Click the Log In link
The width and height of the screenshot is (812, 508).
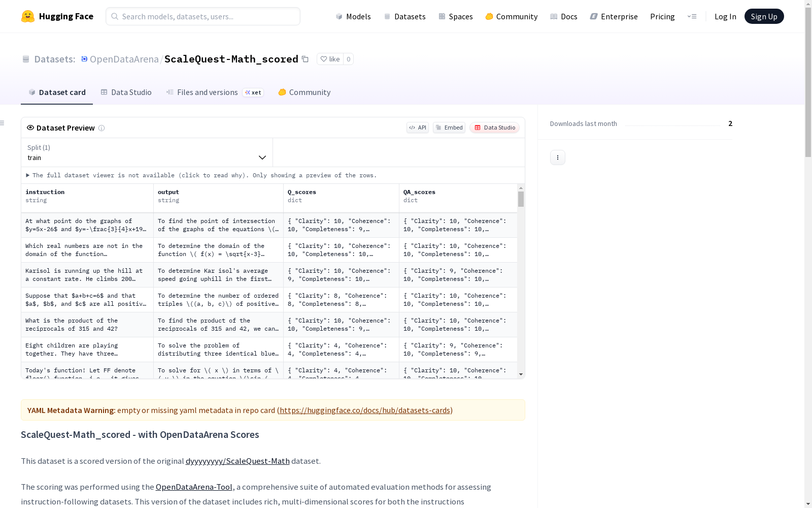click(x=725, y=16)
